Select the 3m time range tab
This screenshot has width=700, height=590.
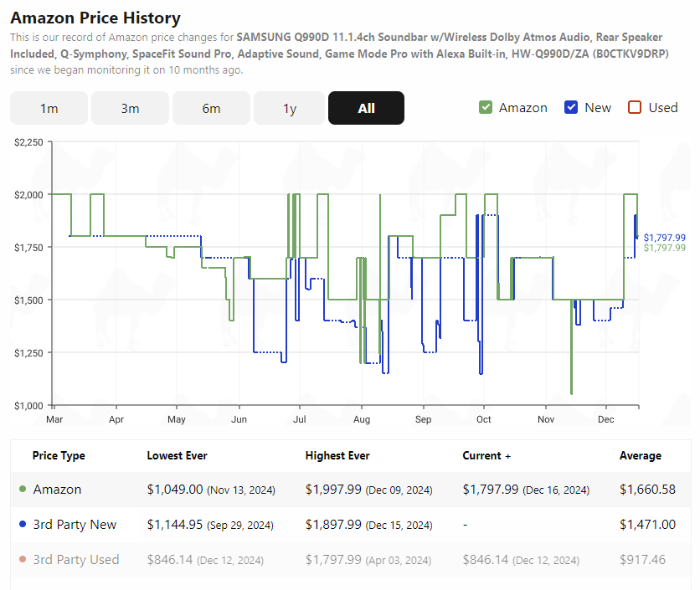click(131, 108)
